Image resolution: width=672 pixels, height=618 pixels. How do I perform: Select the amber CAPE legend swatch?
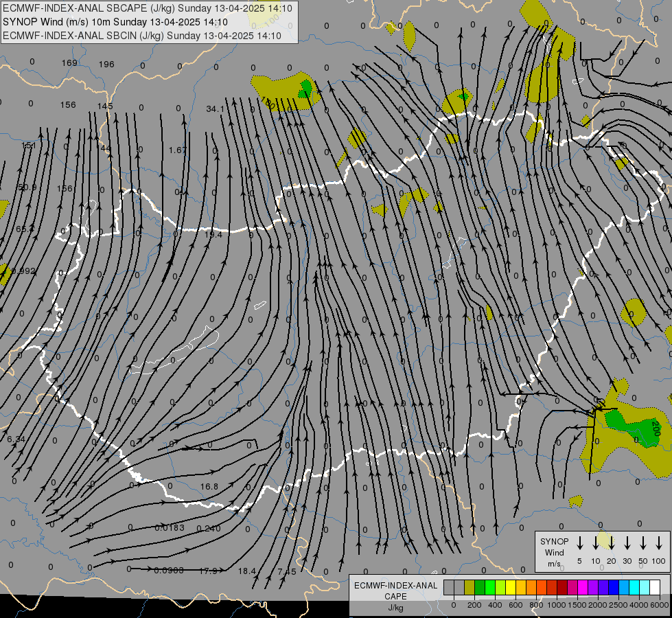[521, 588]
